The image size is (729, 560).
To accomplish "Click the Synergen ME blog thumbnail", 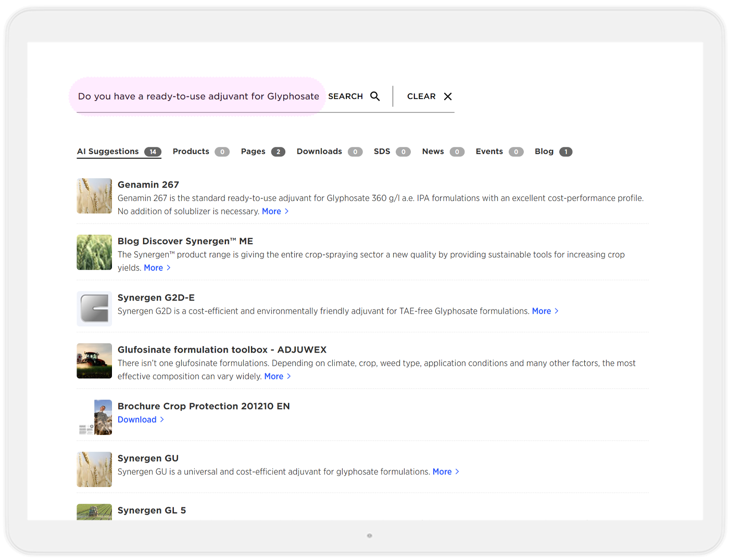I will tap(94, 252).
